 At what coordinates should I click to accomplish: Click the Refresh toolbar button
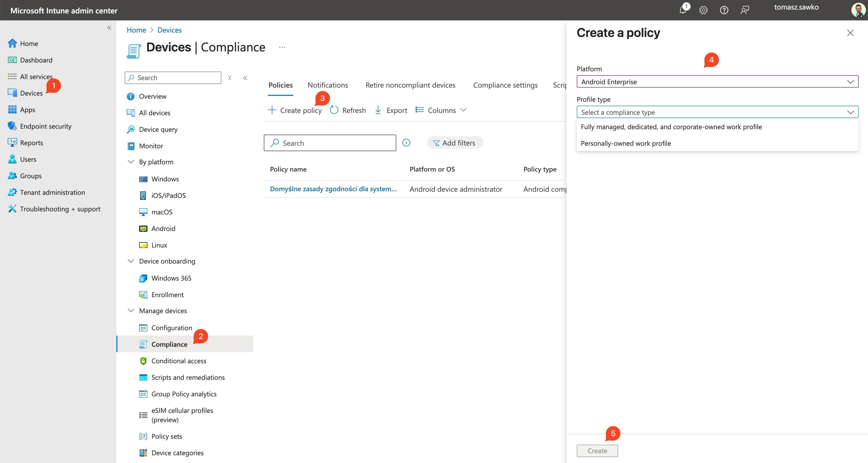348,110
